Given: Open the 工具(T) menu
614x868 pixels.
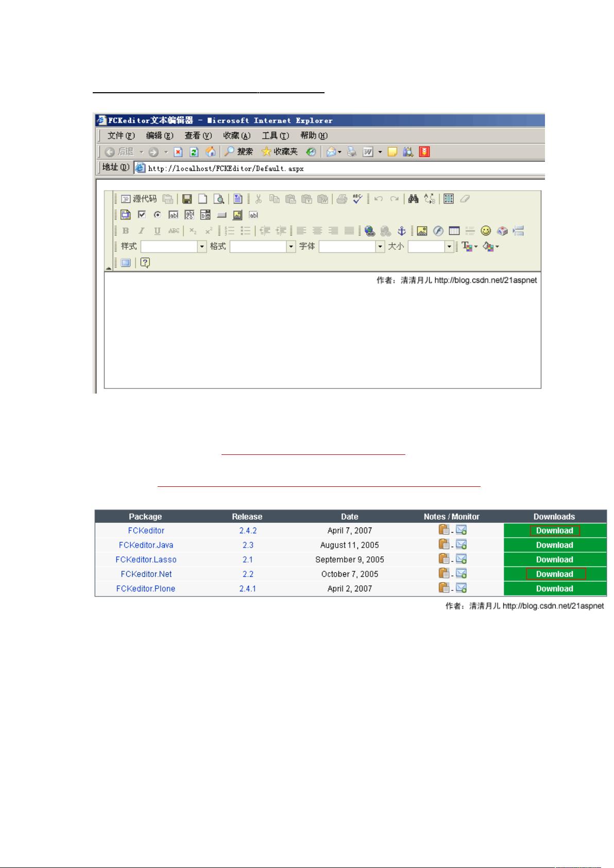Looking at the screenshot, I should pyautogui.click(x=276, y=135).
